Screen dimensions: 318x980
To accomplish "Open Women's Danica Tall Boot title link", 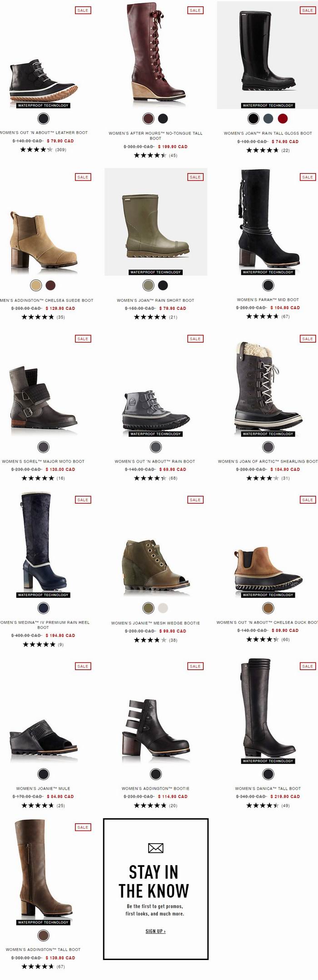I will pyautogui.click(x=268, y=788).
